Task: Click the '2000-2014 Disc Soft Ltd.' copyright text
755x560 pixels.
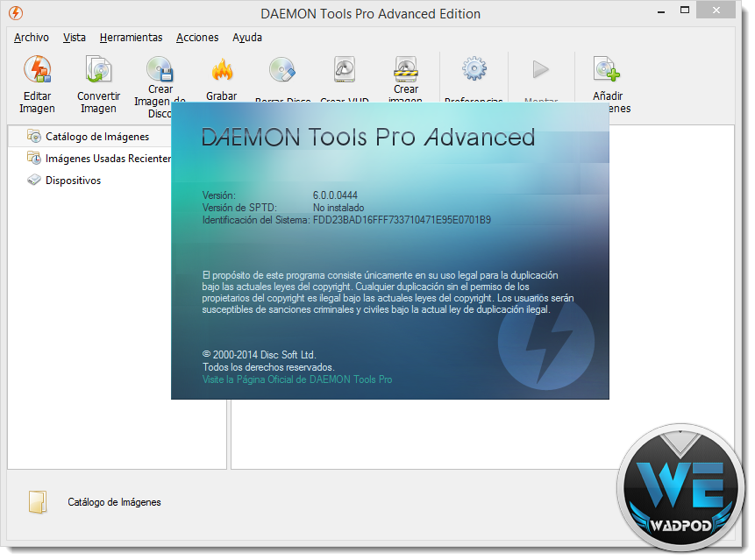Action: coord(259,355)
